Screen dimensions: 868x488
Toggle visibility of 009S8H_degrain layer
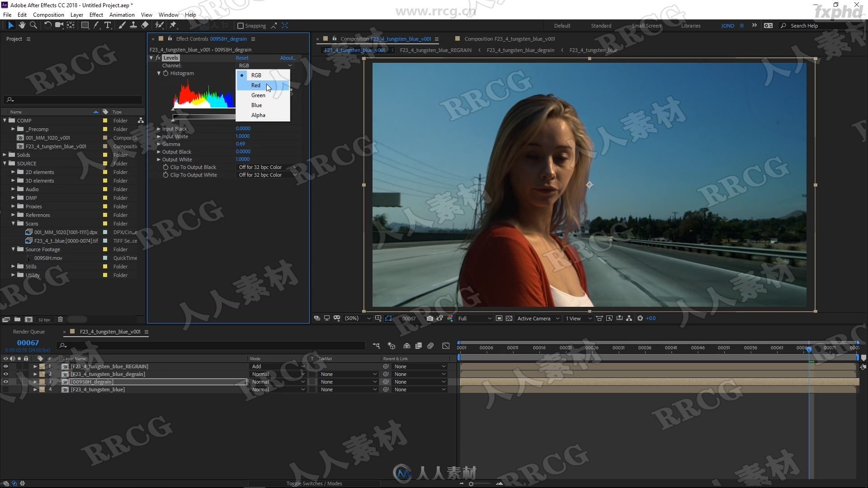[x=5, y=381]
